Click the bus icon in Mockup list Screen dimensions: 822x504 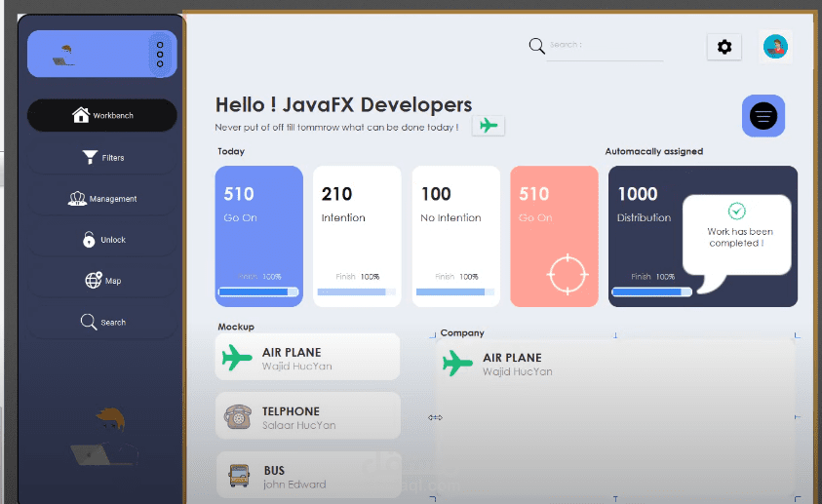point(239,475)
